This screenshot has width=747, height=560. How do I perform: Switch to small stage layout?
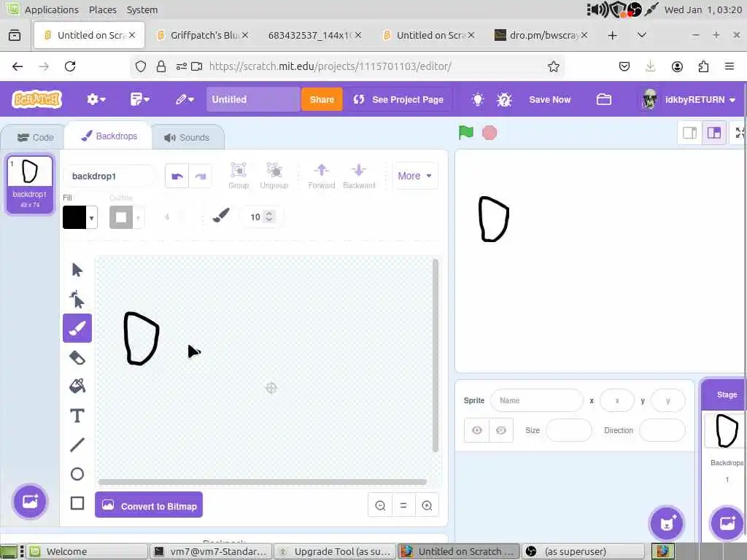point(690,133)
